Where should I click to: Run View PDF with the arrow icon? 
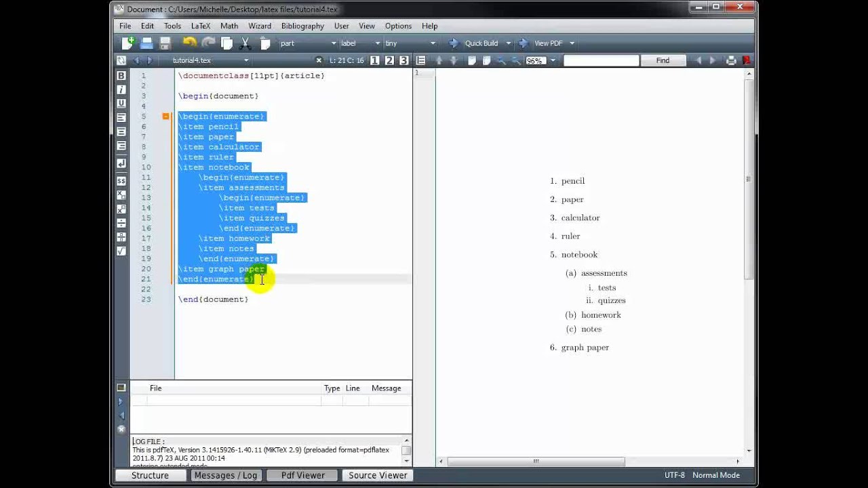click(523, 43)
